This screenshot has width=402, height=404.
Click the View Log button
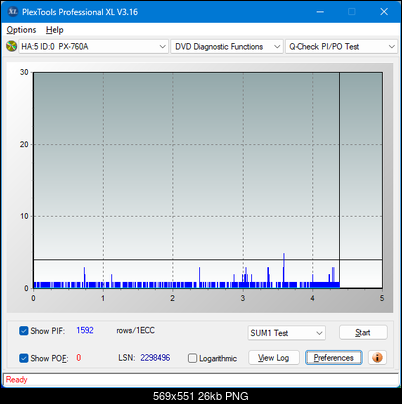pos(274,358)
